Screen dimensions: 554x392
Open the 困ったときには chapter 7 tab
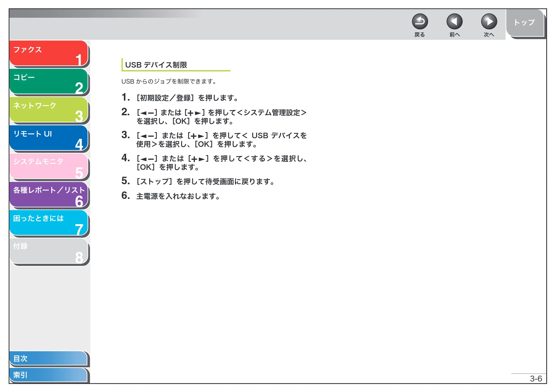(x=49, y=223)
